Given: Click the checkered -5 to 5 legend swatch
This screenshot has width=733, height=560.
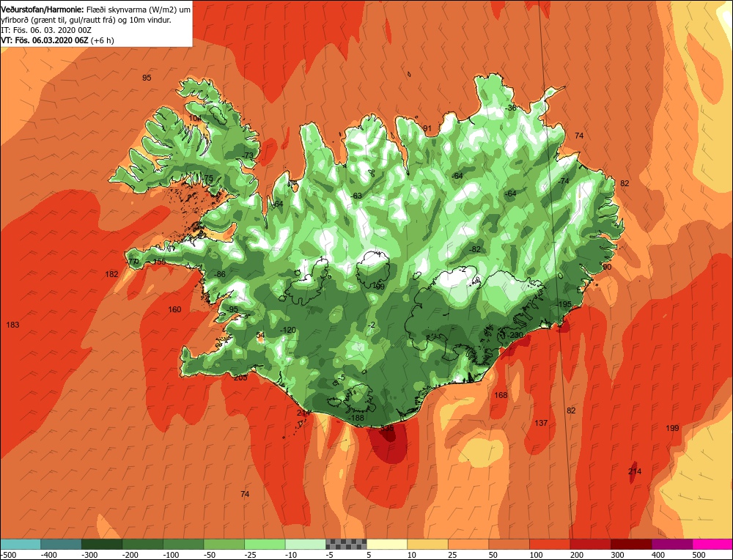Looking at the screenshot, I should click(346, 544).
